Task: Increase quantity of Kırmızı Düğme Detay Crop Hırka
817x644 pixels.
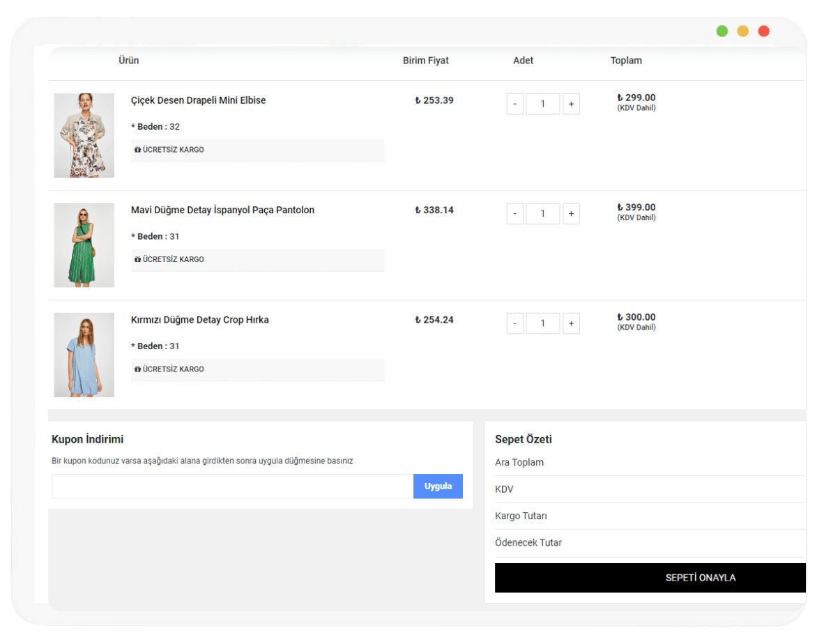Action: tap(571, 323)
